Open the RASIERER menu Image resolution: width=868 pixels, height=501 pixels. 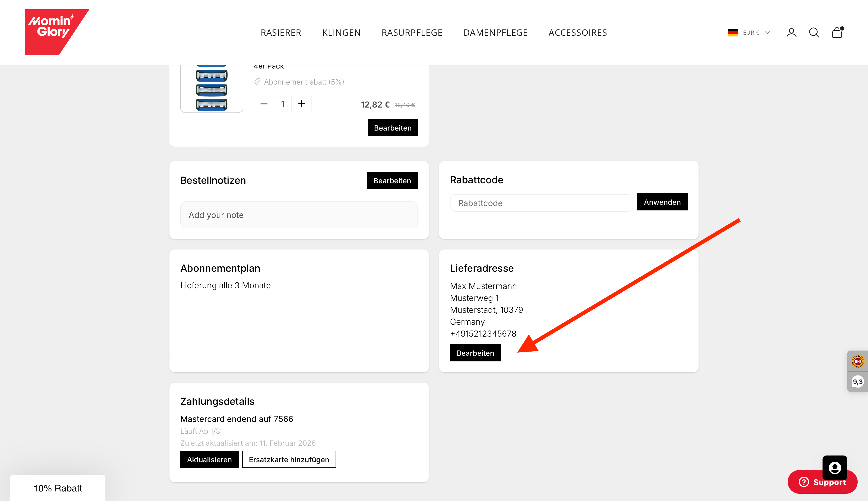pyautogui.click(x=281, y=33)
